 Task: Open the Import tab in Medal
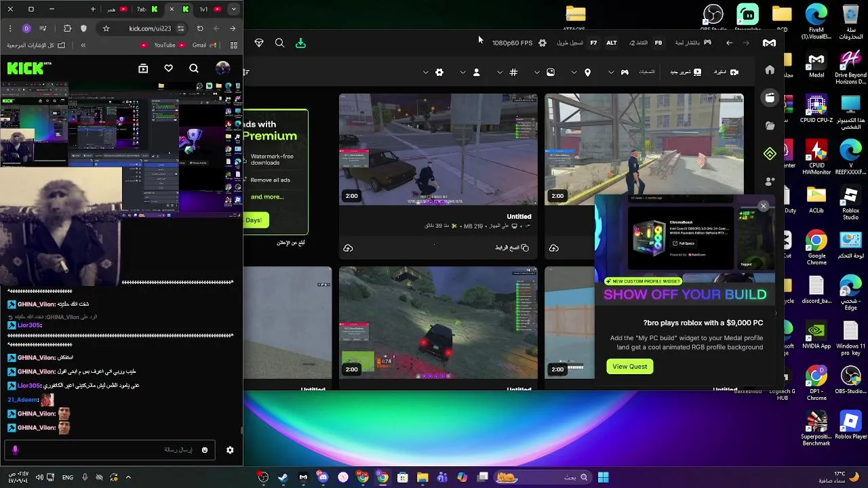point(725,72)
